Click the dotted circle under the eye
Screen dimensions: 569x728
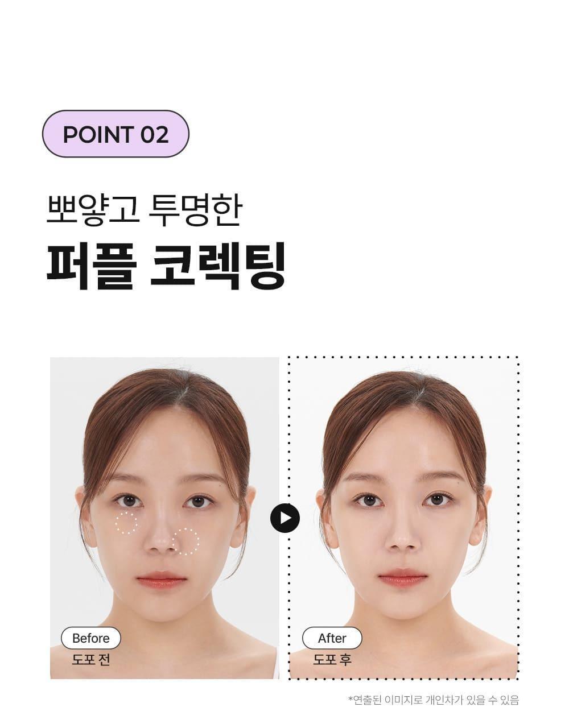point(127,522)
